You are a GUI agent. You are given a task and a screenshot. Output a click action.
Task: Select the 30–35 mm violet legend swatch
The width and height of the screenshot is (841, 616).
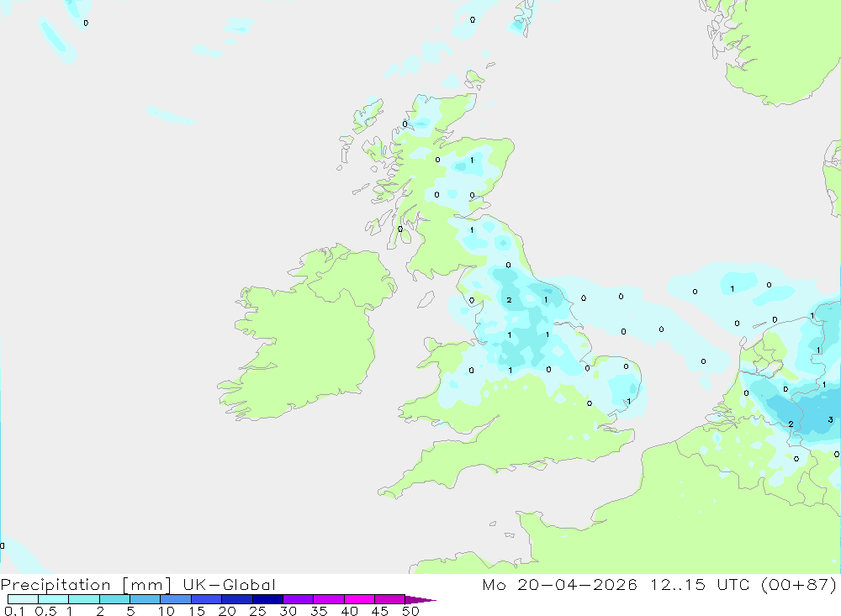299,599
